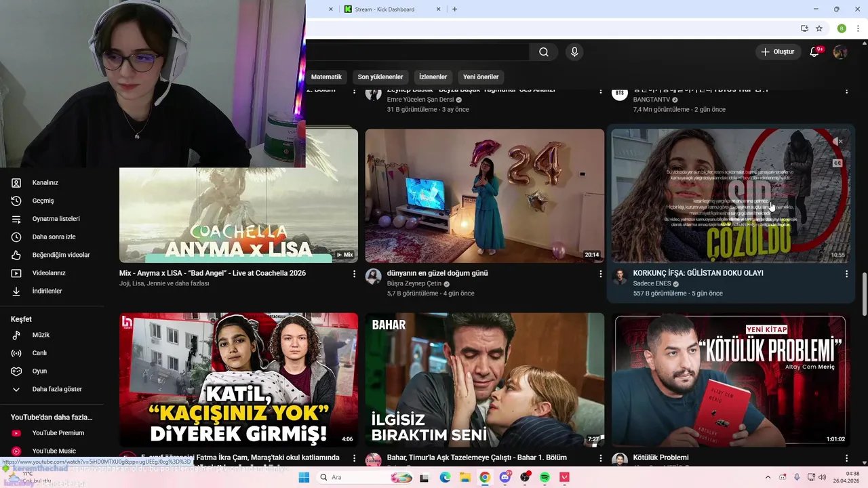Select the Son yüklenenler filter chip
The height and width of the screenshot is (488, 868).
pos(380,77)
